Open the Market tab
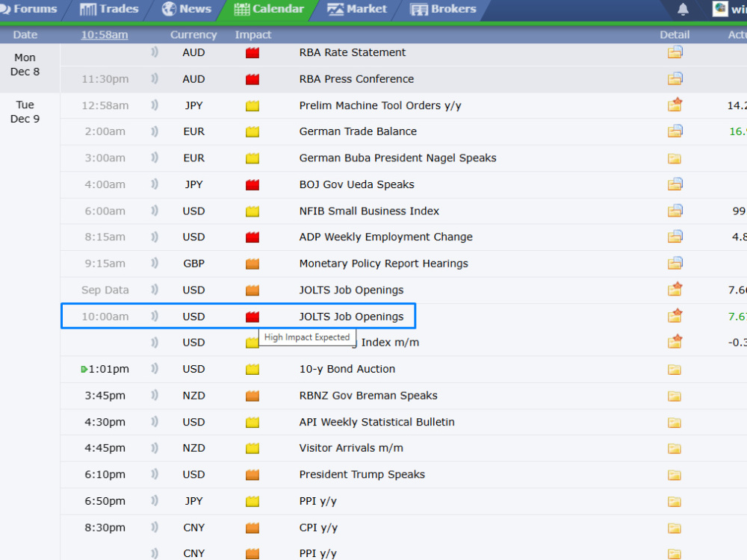This screenshot has height=560, width=747. 357,9
